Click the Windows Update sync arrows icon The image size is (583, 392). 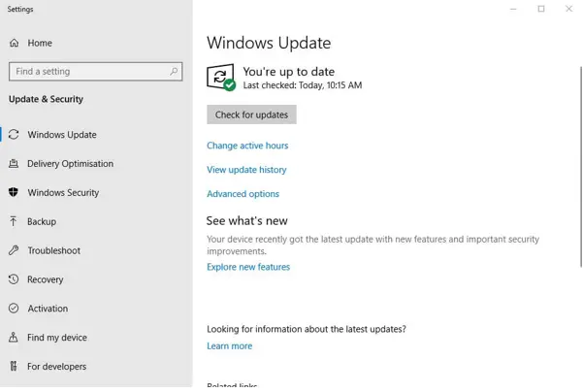pos(14,134)
